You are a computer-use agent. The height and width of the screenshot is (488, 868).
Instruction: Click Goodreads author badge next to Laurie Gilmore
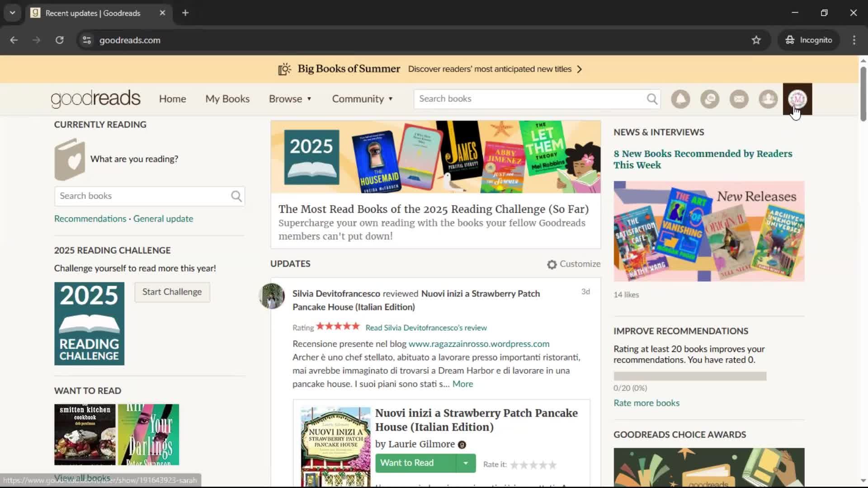[462, 445]
